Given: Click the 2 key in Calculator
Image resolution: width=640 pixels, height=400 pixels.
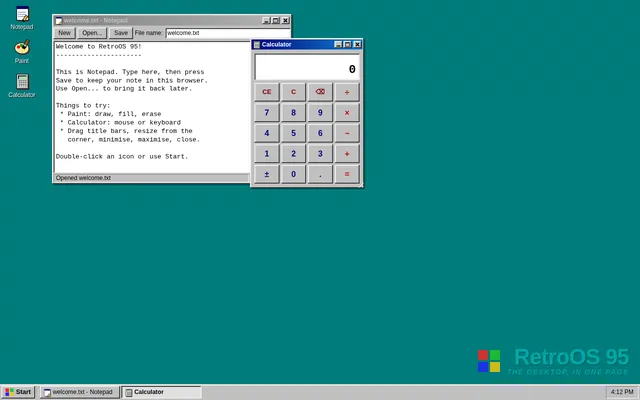Looking at the screenshot, I should (x=293, y=153).
